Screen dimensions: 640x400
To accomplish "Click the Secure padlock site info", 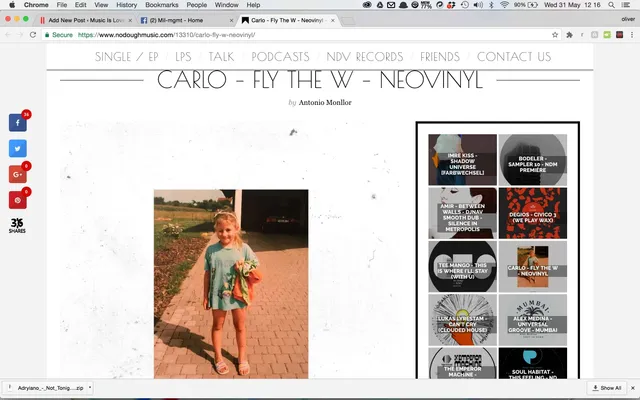I will coord(59,35).
